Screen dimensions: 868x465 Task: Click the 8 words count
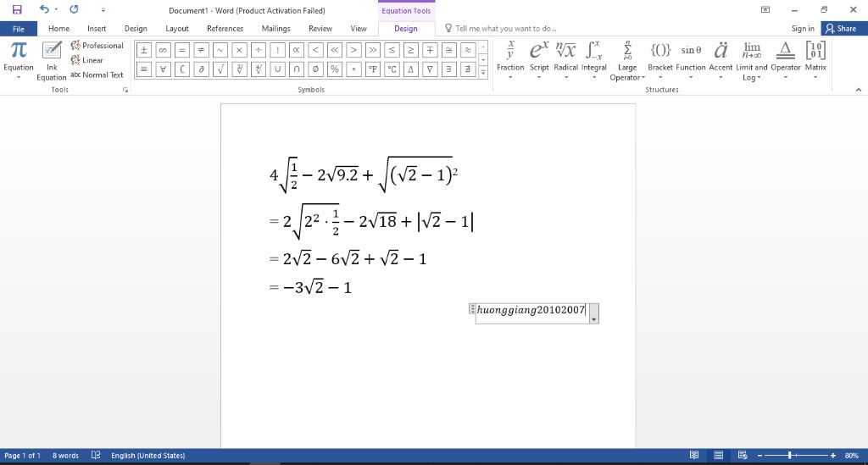[x=65, y=456]
